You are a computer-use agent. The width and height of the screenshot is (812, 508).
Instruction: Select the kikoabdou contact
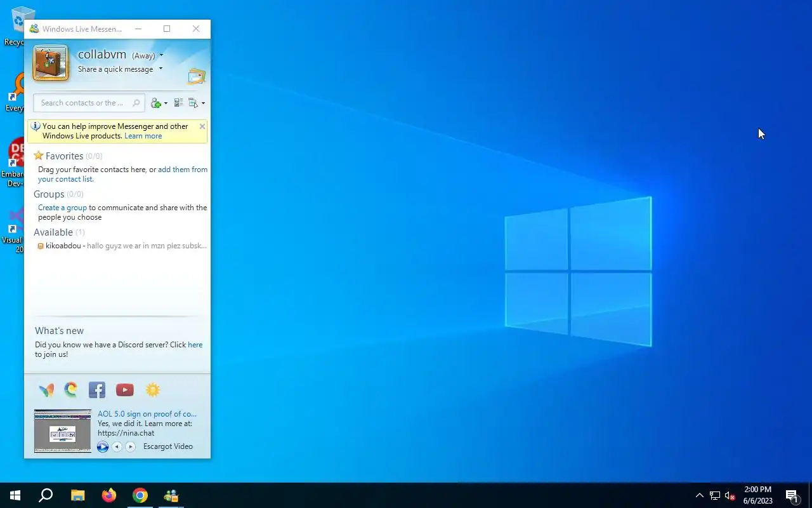pos(121,246)
